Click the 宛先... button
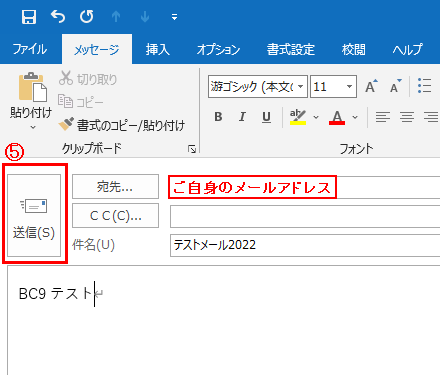Screen dimensions: 440x375 [115, 186]
